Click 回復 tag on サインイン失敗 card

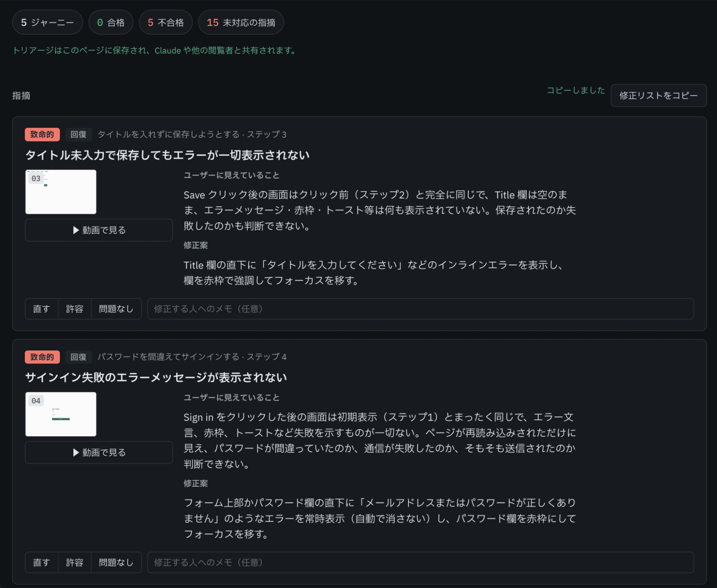click(x=79, y=357)
